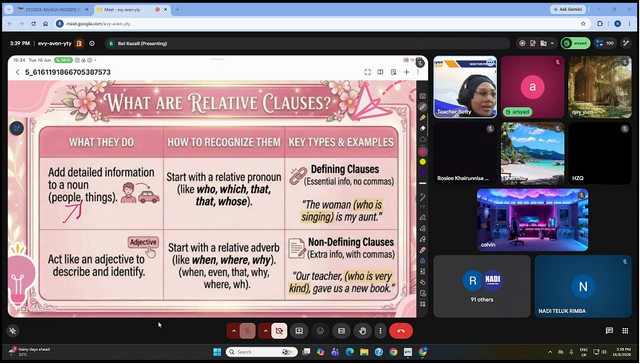Screen dimensions: 640x364
Task: Leave the call with red hang-up button
Action: [401, 331]
